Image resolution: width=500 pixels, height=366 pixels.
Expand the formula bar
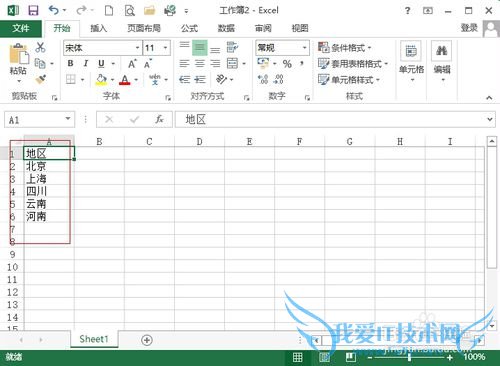[489, 119]
